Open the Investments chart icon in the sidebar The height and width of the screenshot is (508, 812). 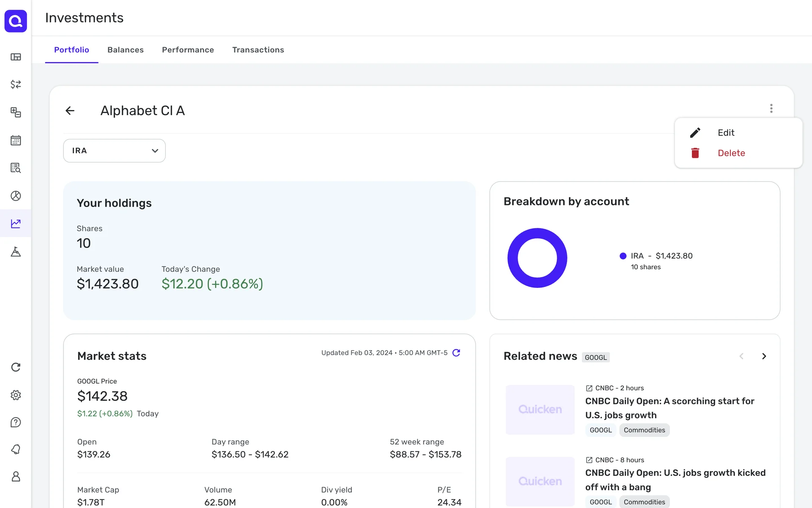point(16,223)
